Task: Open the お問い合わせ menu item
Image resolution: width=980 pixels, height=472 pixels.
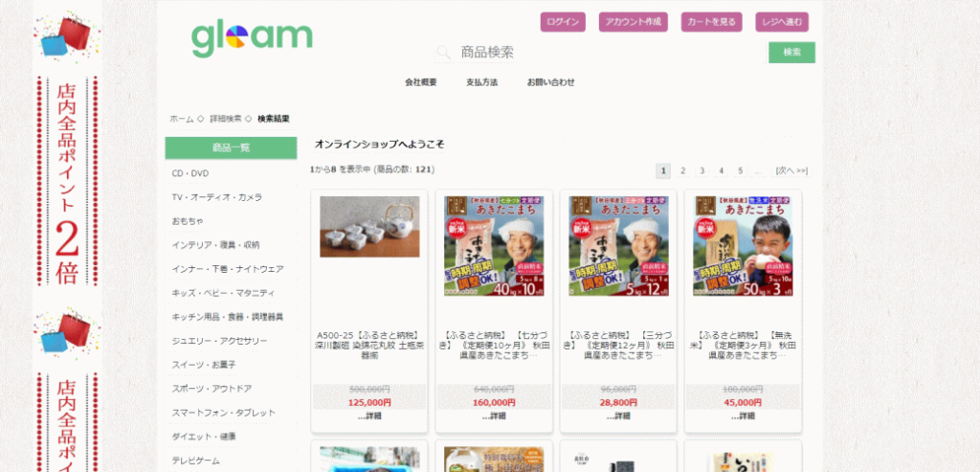Action: tap(551, 82)
